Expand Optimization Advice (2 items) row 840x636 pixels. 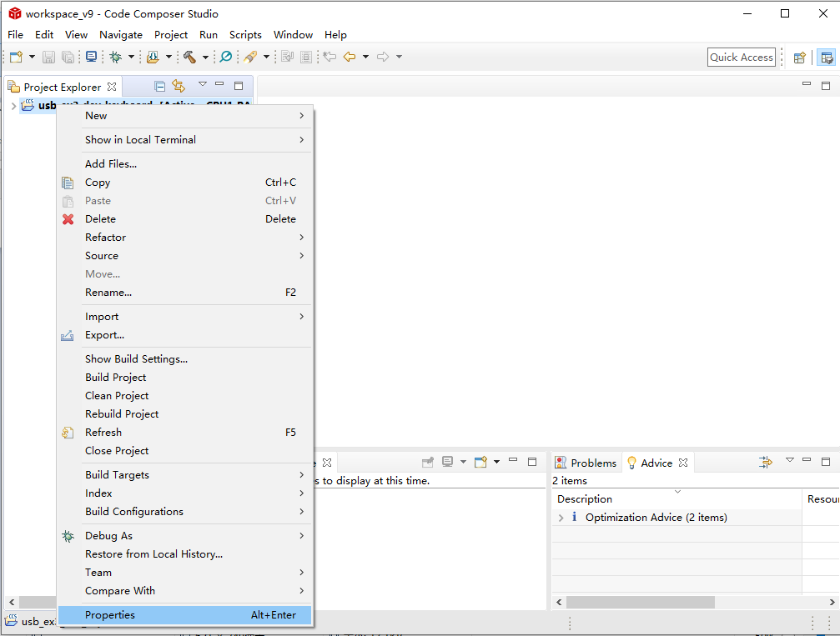tap(561, 518)
